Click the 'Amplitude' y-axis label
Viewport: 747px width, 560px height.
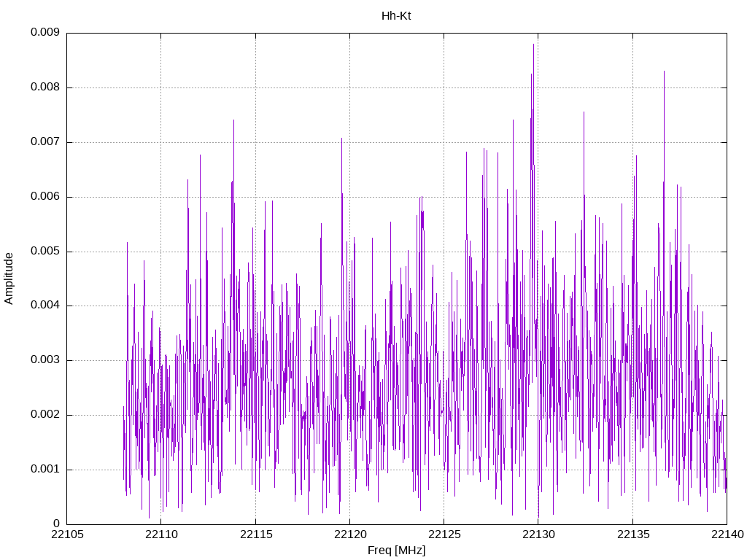tap(9, 279)
